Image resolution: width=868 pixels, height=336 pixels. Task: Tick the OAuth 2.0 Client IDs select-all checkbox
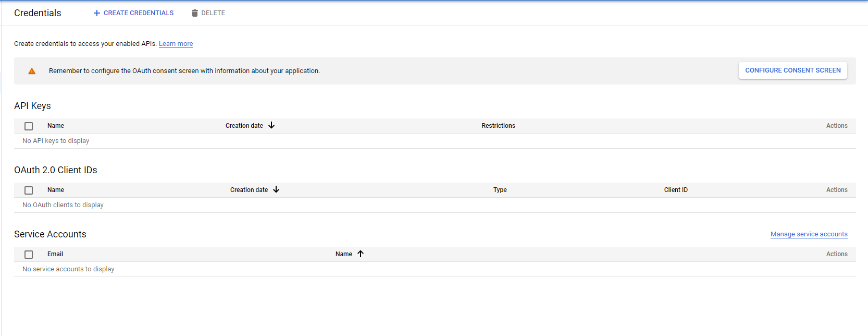[29, 190]
